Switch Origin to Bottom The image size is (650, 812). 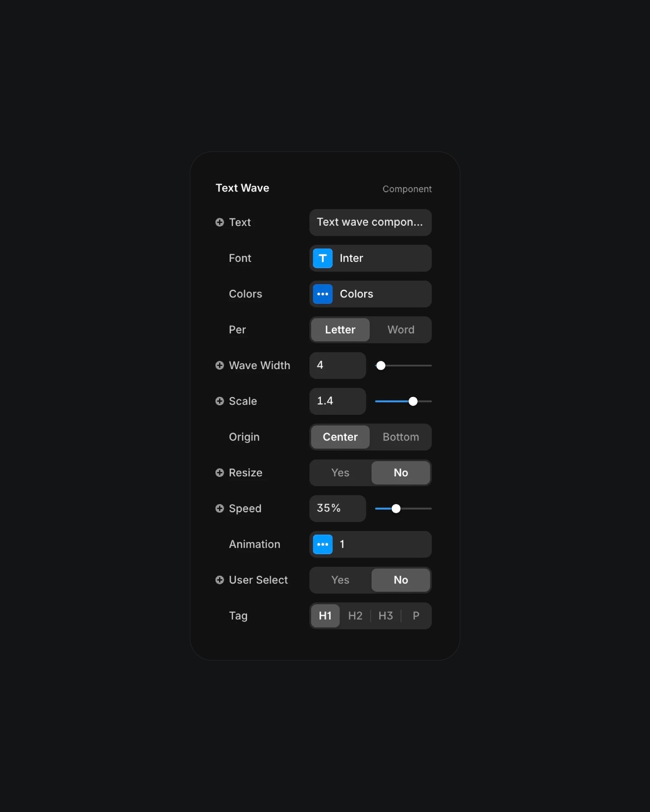pyautogui.click(x=400, y=437)
